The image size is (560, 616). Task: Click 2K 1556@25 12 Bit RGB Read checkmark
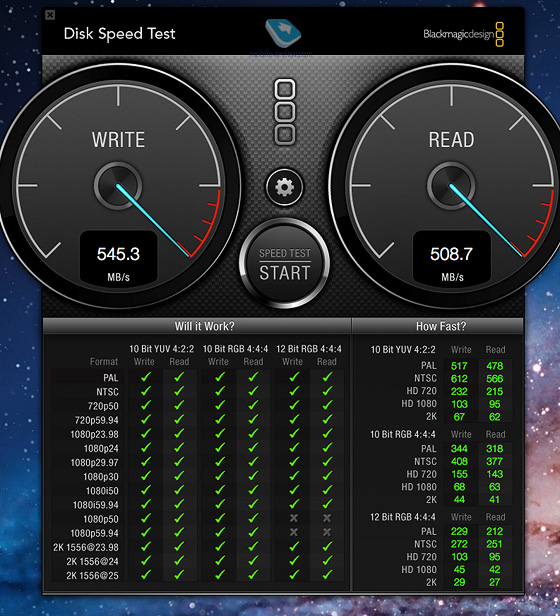[x=327, y=575]
